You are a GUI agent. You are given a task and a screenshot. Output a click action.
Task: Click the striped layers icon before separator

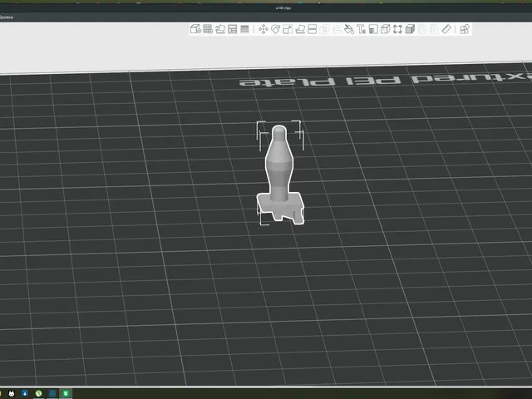click(x=244, y=29)
